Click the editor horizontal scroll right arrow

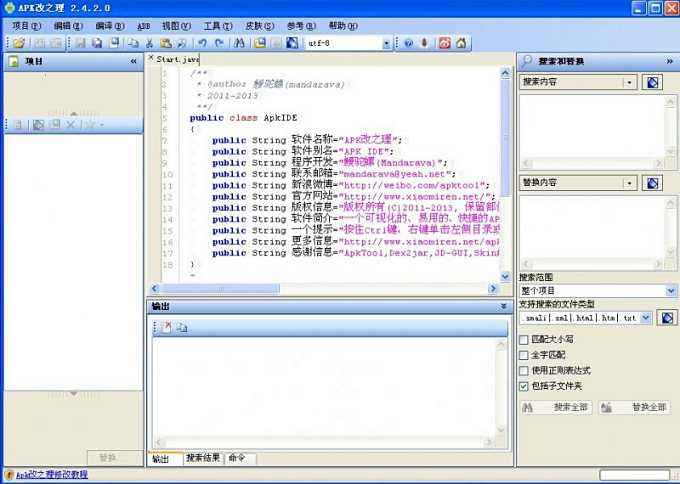click(x=493, y=288)
